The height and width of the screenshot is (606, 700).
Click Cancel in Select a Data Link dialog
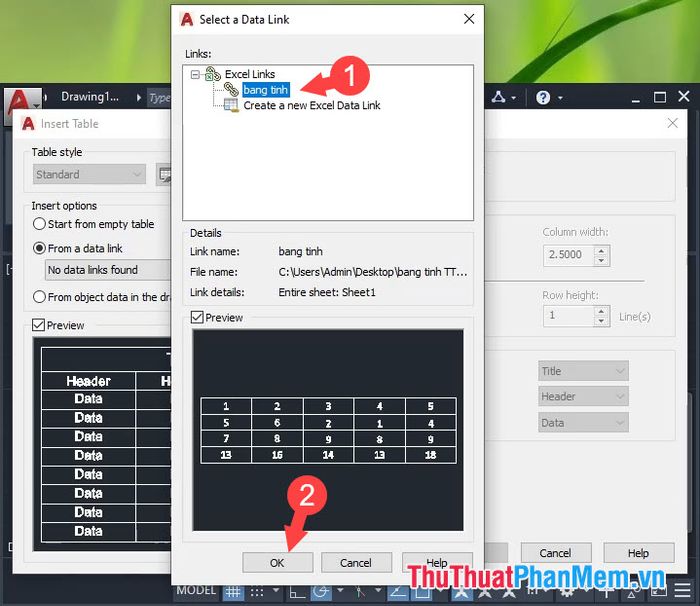pyautogui.click(x=356, y=563)
